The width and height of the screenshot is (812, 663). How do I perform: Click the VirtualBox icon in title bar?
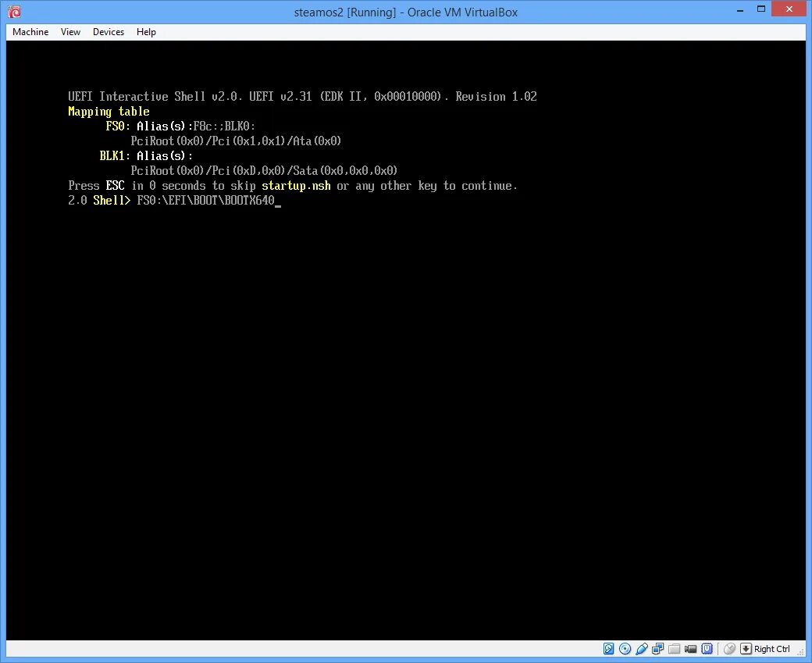click(x=15, y=12)
